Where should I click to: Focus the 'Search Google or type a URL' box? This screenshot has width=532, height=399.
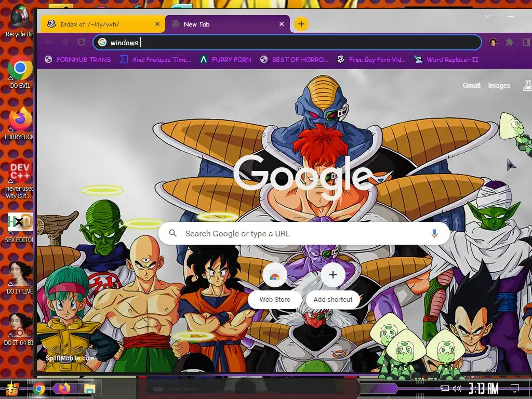pos(304,233)
